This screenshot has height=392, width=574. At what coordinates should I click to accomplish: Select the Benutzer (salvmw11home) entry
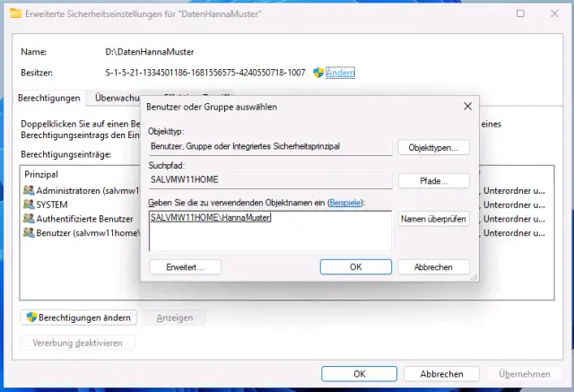(82, 233)
